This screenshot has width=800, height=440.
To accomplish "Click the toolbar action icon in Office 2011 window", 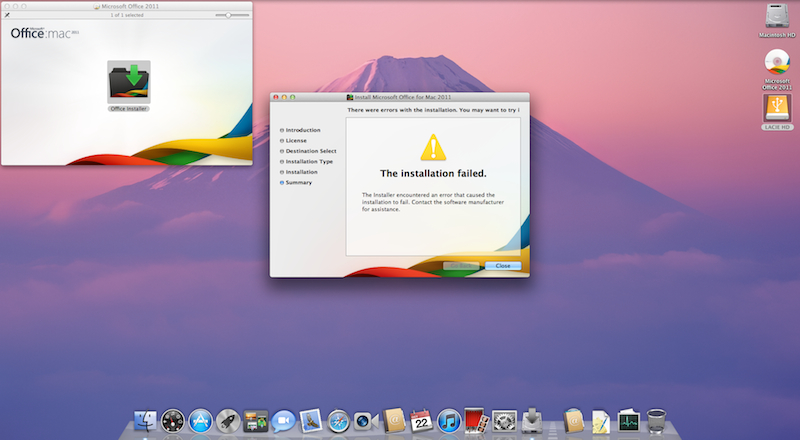I will (7, 15).
